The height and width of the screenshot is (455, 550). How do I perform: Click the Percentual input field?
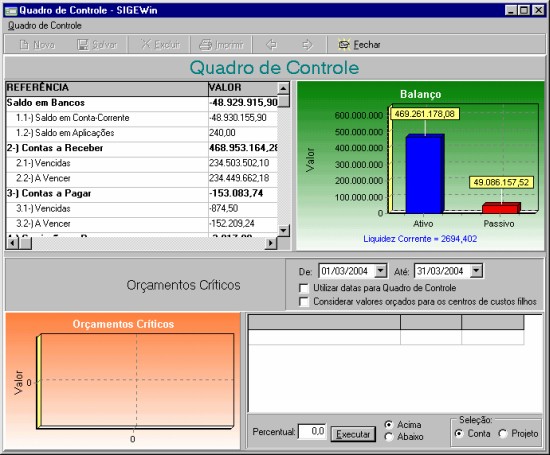click(311, 431)
